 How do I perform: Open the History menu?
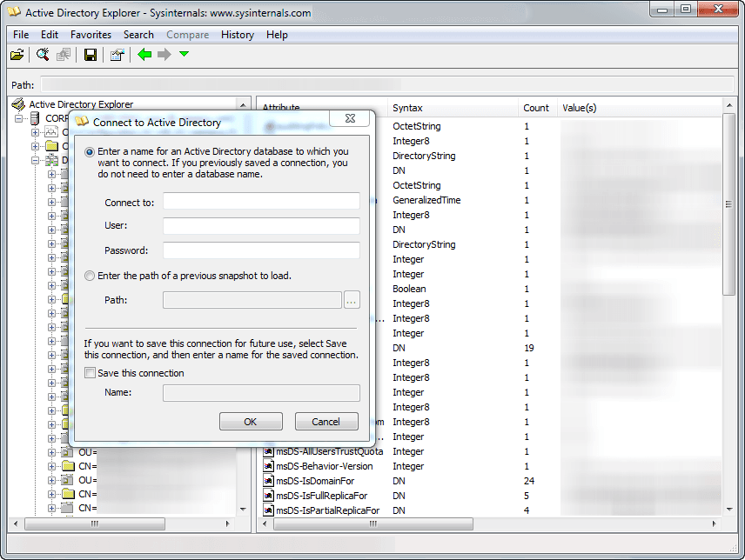[237, 35]
